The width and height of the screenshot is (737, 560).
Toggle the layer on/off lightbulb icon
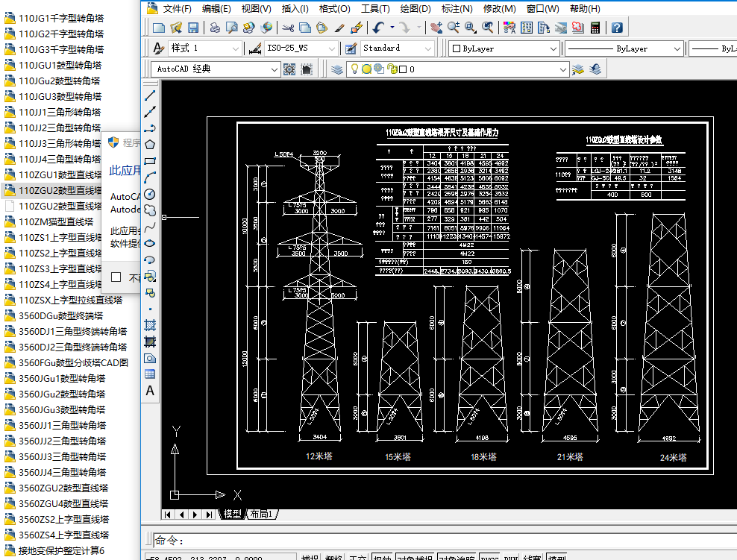pos(355,69)
